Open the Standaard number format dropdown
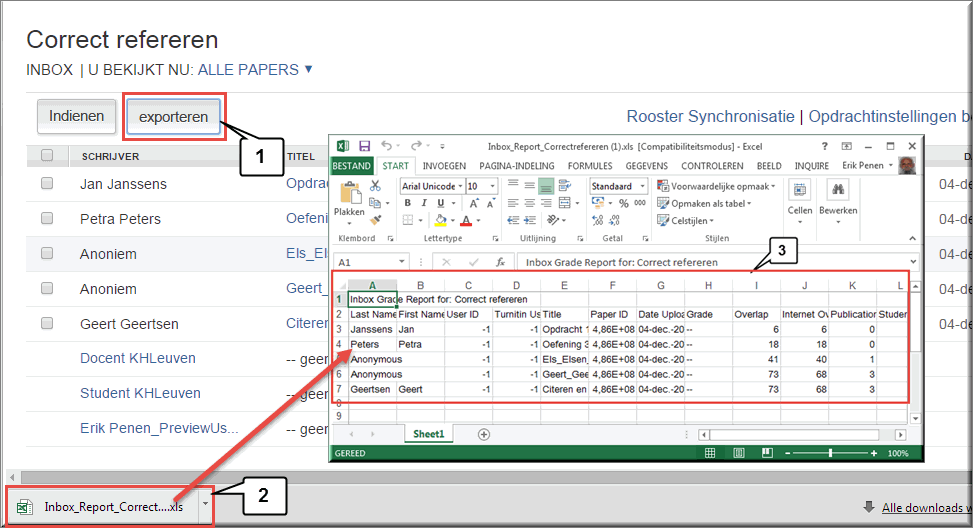 (642, 186)
